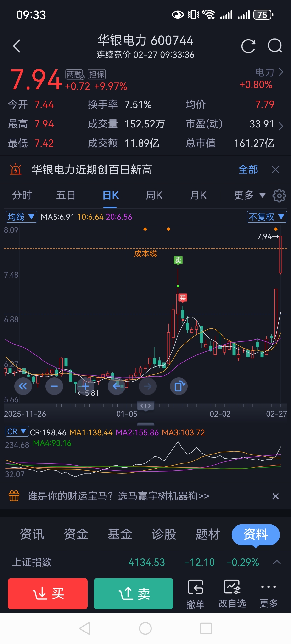Screen dimensions: 291x644
Task: Tap the red 买 marker on chart
Action: click(183, 298)
